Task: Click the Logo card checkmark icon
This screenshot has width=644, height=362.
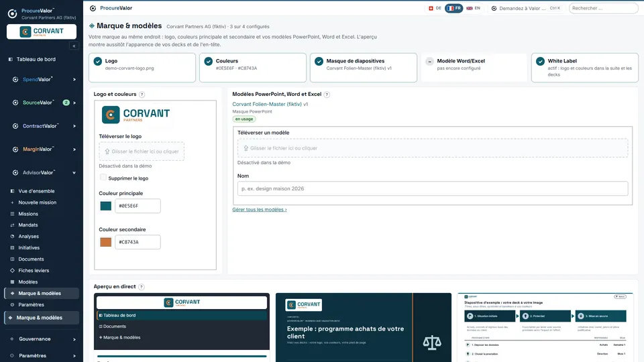Action: point(98,61)
